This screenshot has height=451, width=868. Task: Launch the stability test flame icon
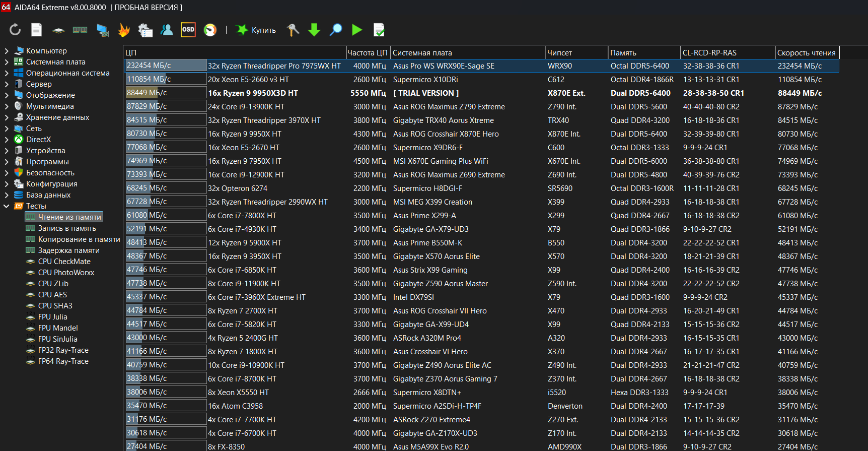pyautogui.click(x=124, y=30)
